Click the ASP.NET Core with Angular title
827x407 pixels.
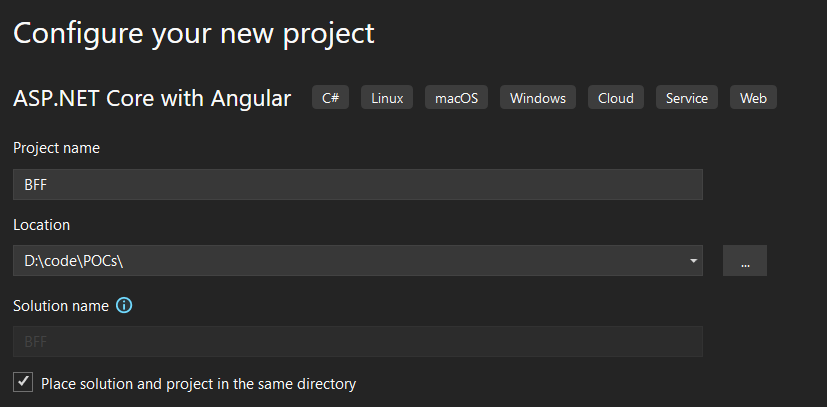pos(152,98)
